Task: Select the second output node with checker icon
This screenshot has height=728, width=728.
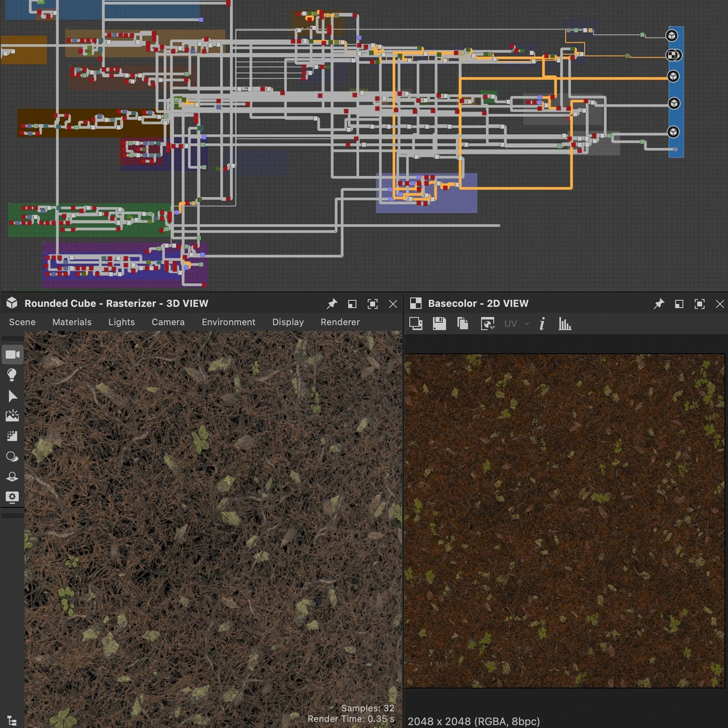Action: click(x=673, y=55)
